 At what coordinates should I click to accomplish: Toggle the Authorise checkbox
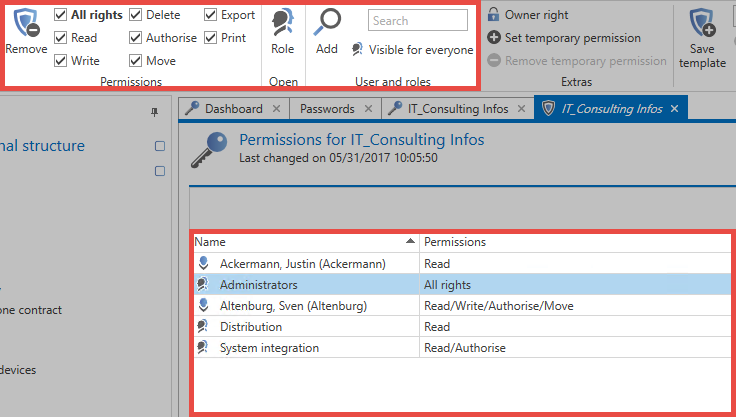(x=135, y=38)
